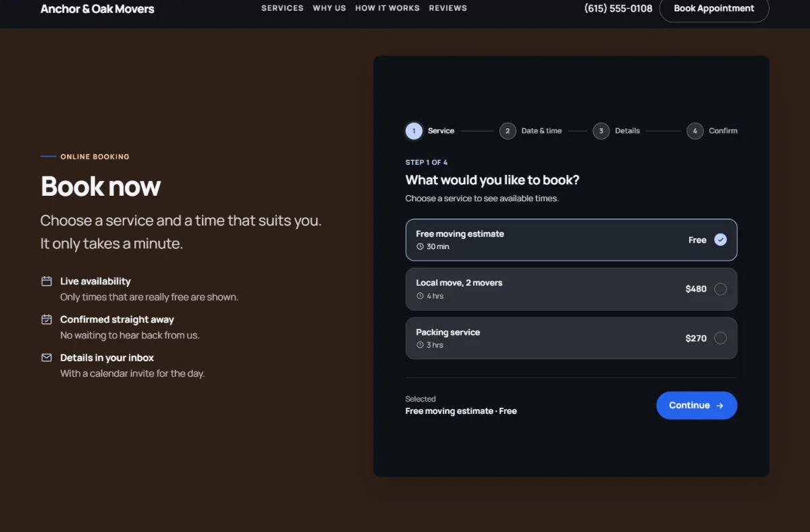Click the "ONLINE BOOKING" label
The height and width of the screenshot is (532, 810).
tap(94, 157)
